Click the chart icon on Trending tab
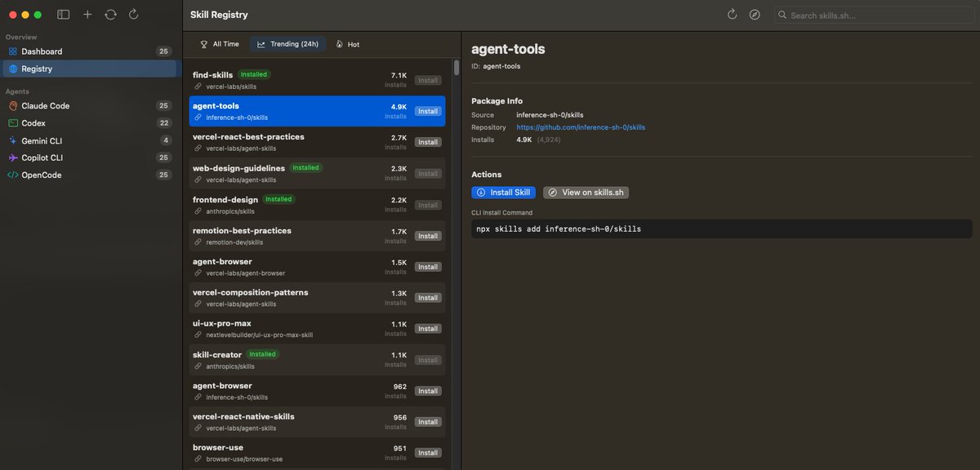This screenshot has height=470, width=980. (x=261, y=44)
